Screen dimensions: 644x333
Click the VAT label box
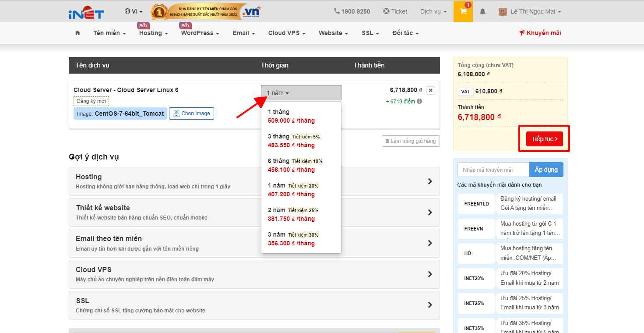465,92
